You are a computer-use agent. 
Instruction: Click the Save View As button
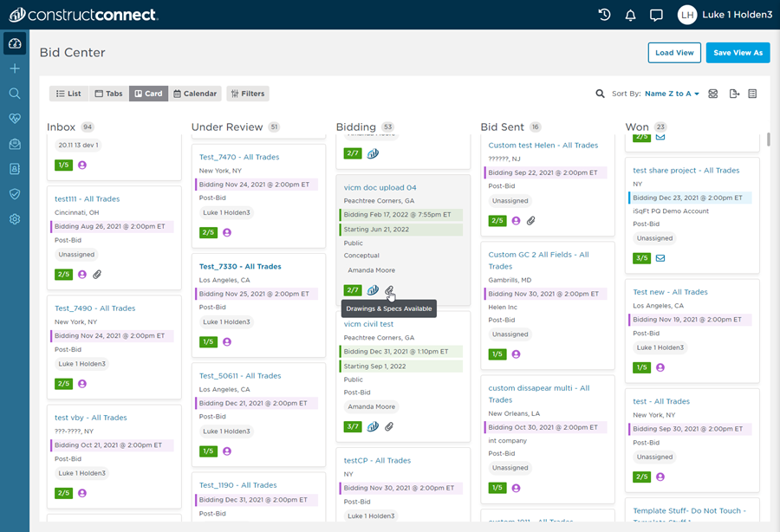738,53
